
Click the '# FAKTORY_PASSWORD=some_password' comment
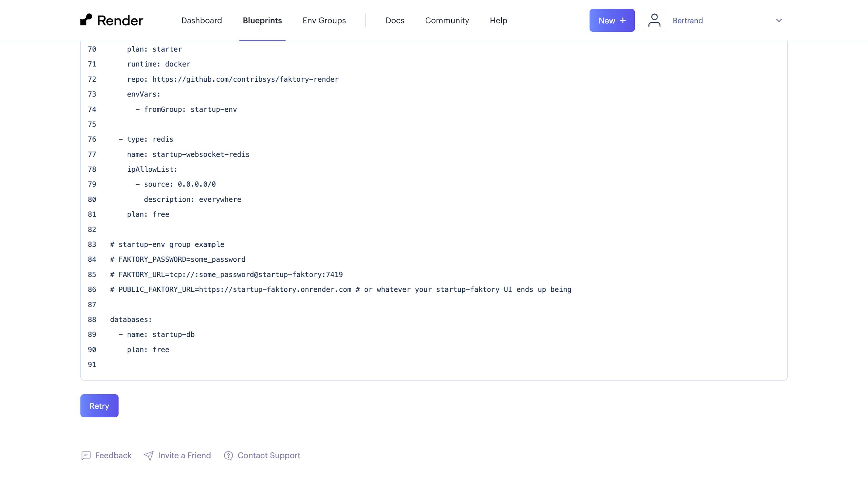click(178, 260)
